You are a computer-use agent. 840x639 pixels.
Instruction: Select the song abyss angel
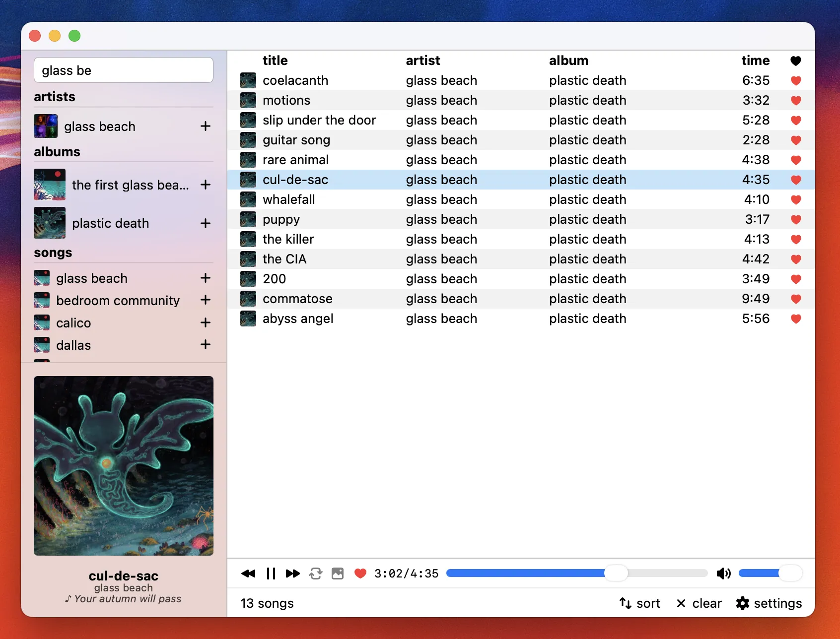[x=521, y=319]
